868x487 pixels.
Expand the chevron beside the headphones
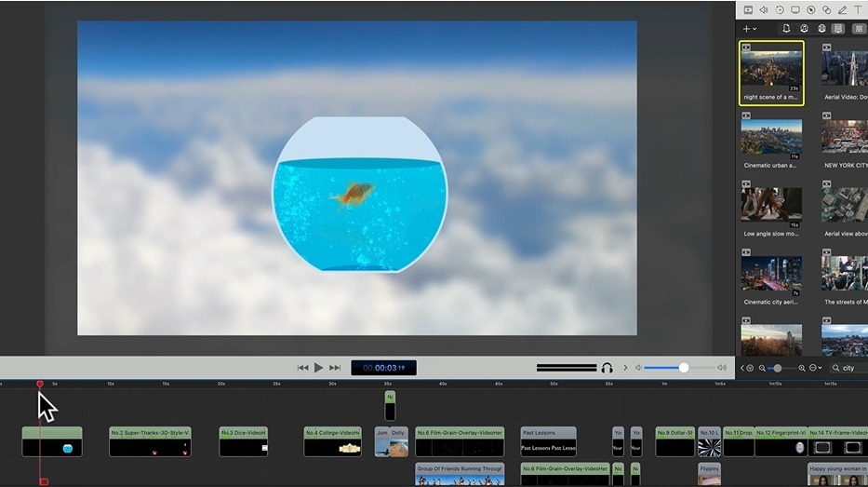coord(625,368)
